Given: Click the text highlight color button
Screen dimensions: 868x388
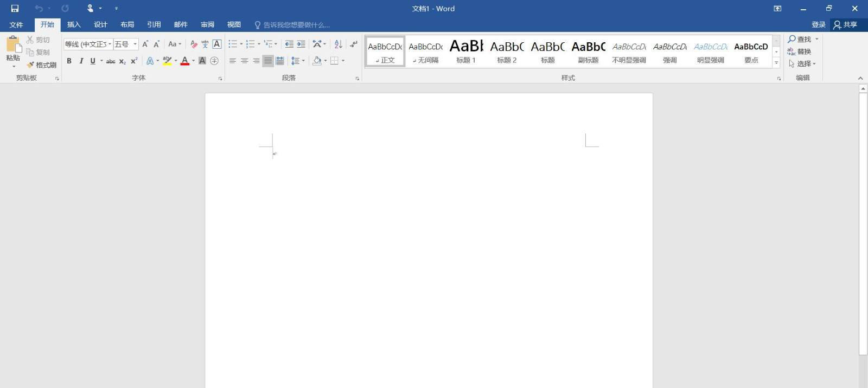Looking at the screenshot, I should coord(167,61).
